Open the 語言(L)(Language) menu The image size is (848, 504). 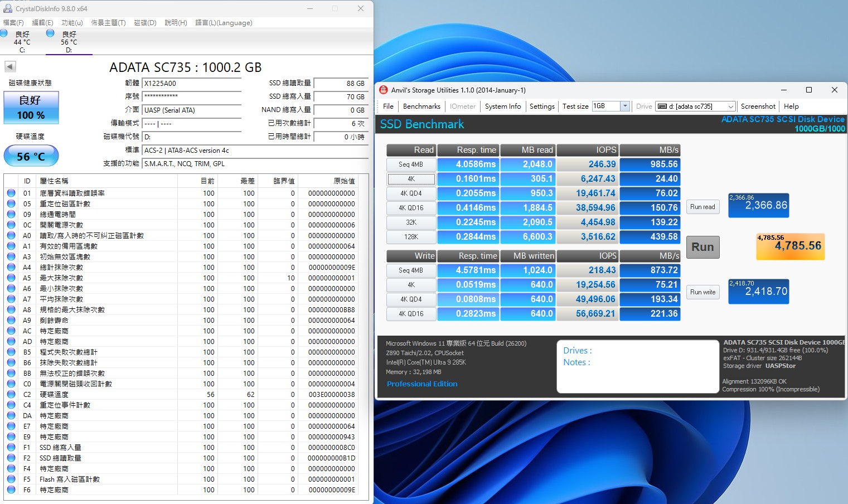click(224, 23)
